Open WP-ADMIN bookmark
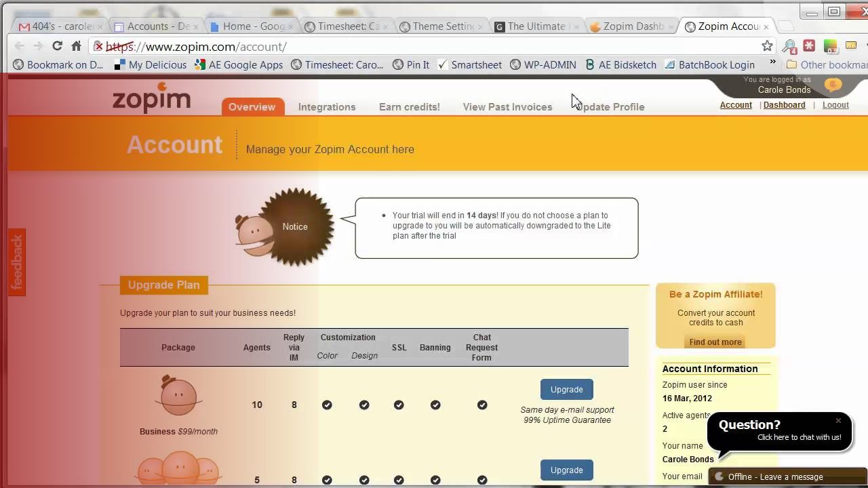This screenshot has width=868, height=488. pos(543,64)
